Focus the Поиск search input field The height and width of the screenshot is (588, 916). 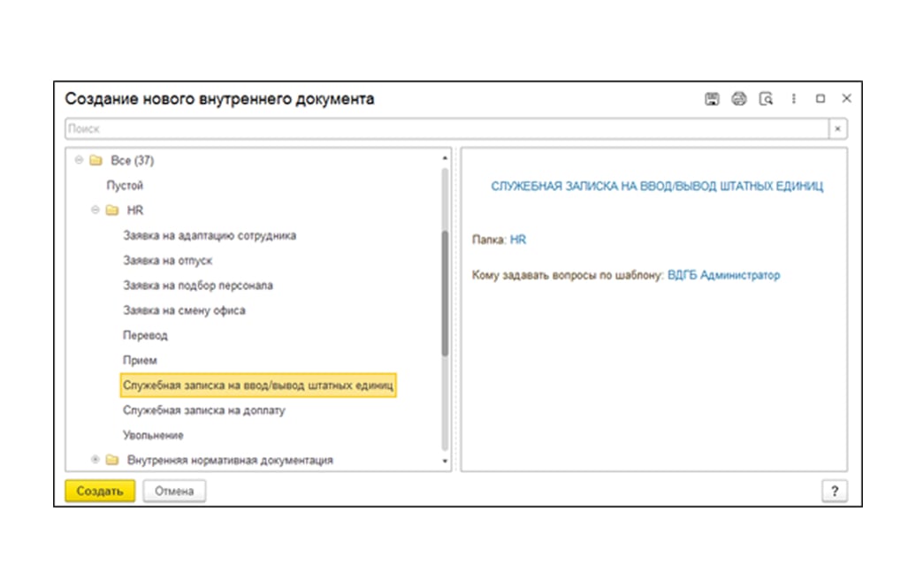[442, 129]
